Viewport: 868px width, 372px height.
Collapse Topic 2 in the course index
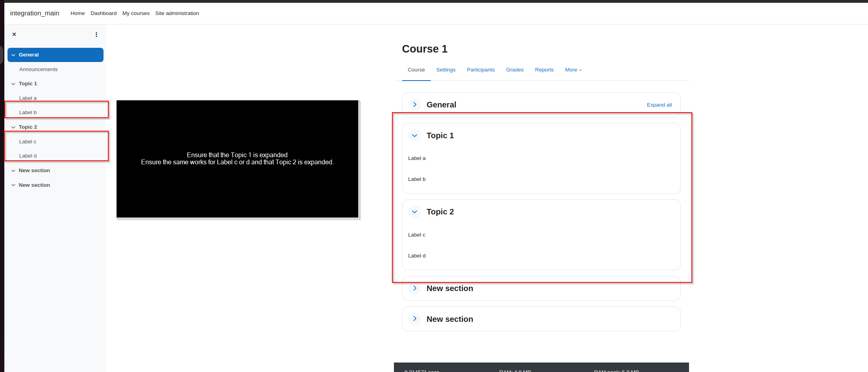[13, 127]
